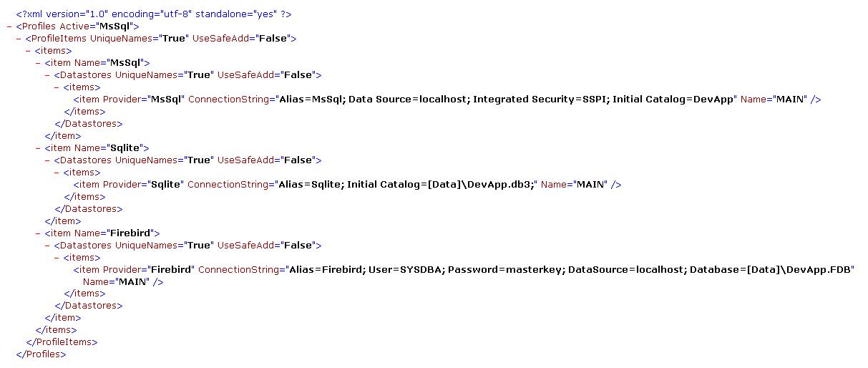
Task: Collapse the item named Firebird
Action: click(37, 233)
